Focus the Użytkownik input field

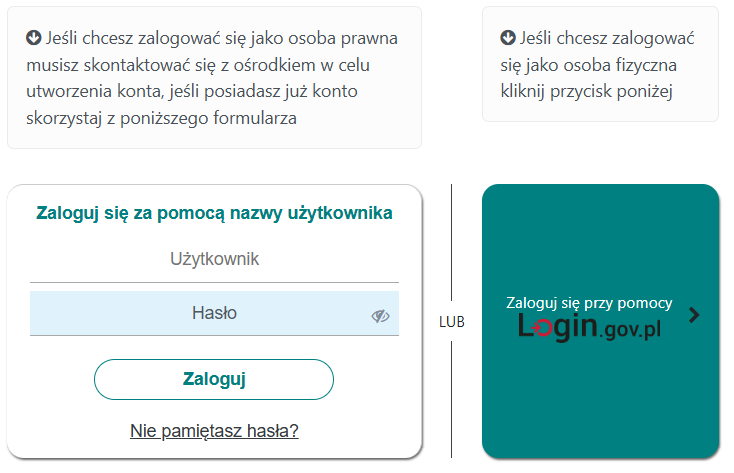[x=214, y=260]
